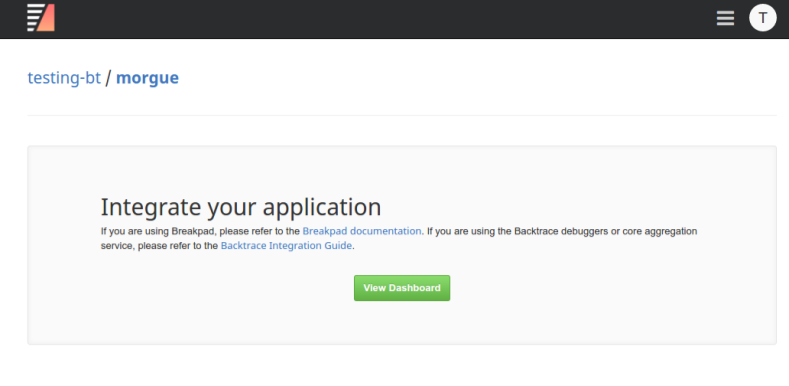The width and height of the screenshot is (789, 386).
Task: Go to the testing-bt universe breadcrumb
Action: pyautogui.click(x=64, y=78)
